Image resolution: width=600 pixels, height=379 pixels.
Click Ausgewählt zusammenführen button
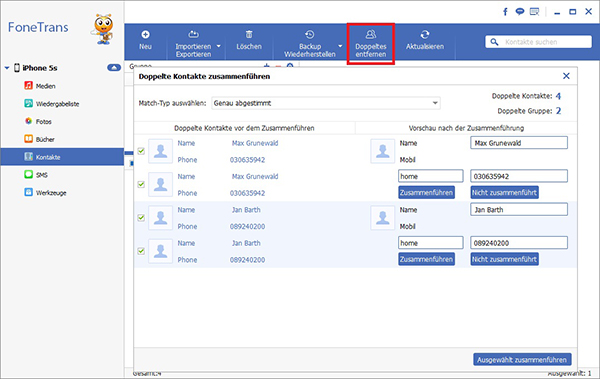point(522,359)
